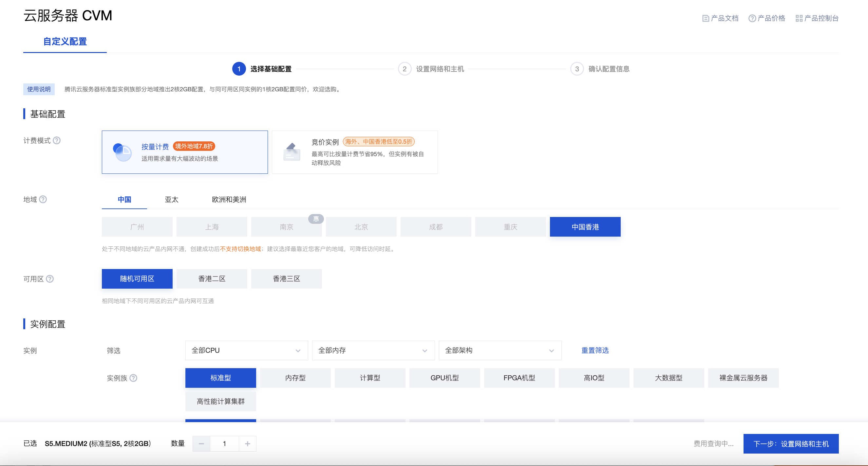
Task: Click the quantity input field
Action: (224, 444)
